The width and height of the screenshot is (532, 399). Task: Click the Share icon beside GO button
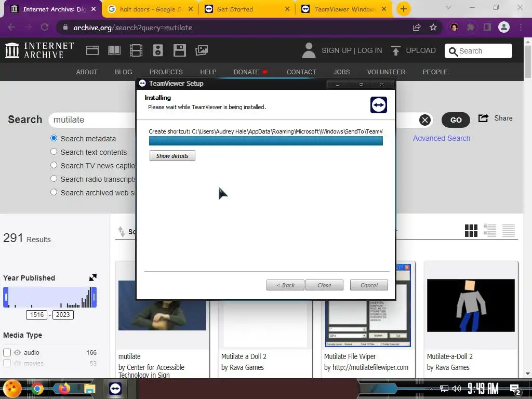pyautogui.click(x=484, y=118)
